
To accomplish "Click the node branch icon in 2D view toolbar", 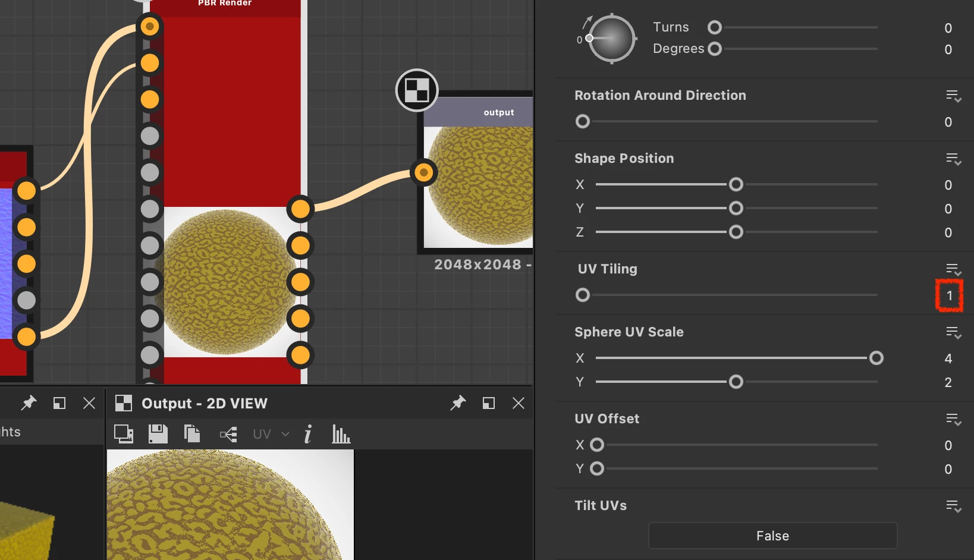I will click(229, 435).
